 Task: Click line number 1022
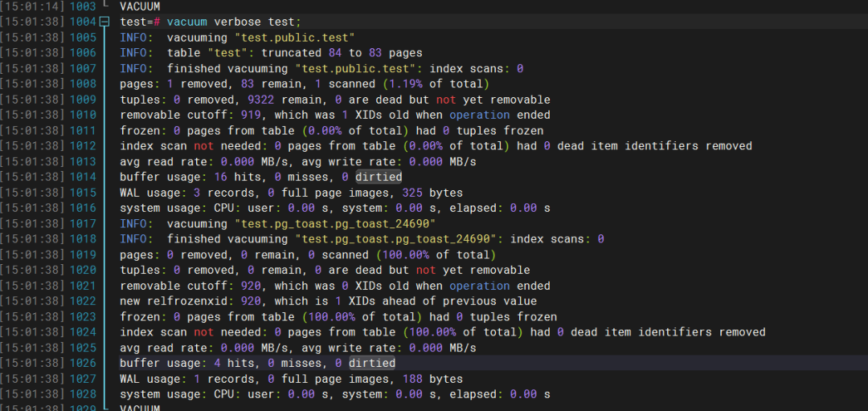point(83,302)
